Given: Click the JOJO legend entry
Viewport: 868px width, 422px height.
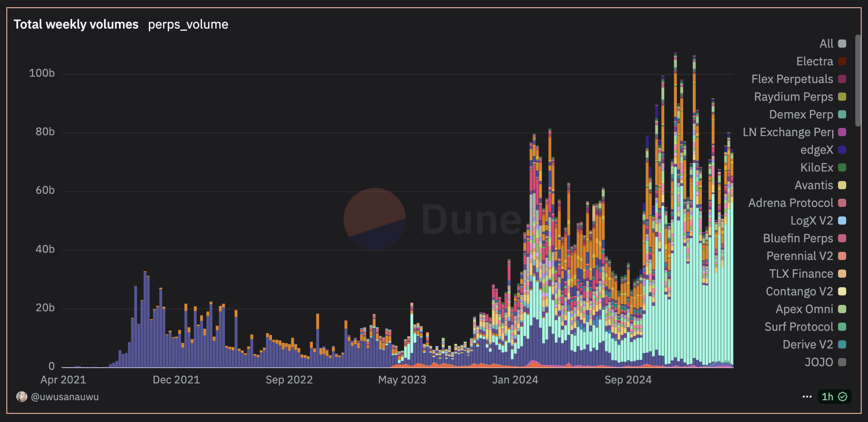Looking at the screenshot, I should (825, 362).
